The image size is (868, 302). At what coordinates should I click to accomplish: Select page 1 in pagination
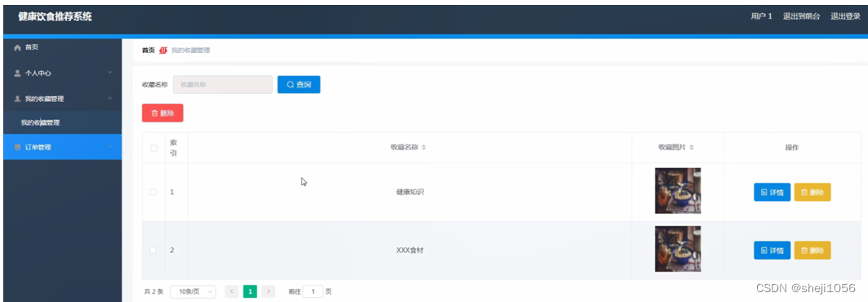pyautogui.click(x=250, y=291)
